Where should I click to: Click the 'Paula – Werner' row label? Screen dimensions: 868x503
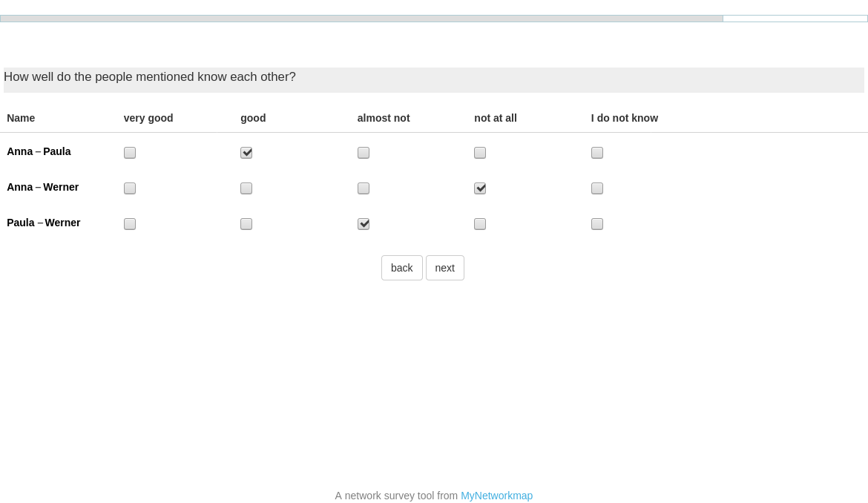(44, 223)
